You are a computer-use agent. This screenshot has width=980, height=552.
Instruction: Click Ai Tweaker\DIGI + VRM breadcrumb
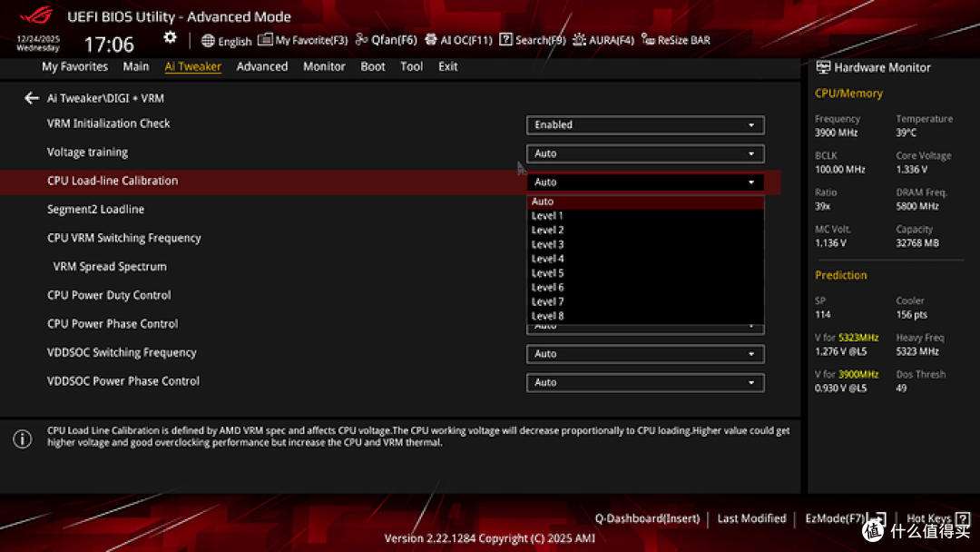[105, 98]
